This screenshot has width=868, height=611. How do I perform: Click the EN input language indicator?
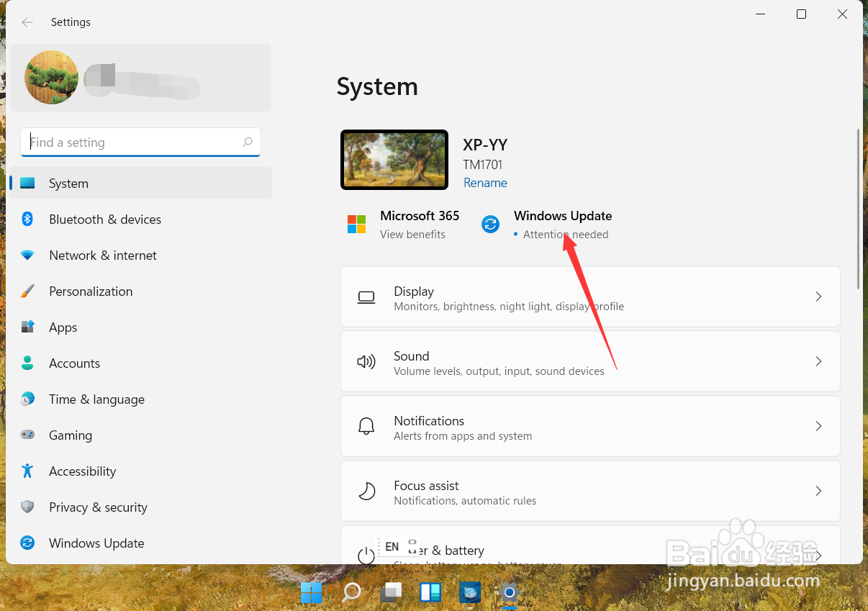click(392, 547)
